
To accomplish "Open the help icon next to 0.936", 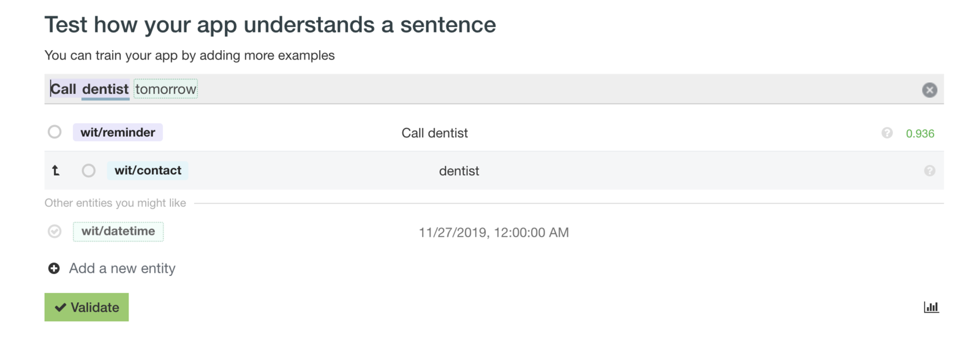I will coord(887,133).
